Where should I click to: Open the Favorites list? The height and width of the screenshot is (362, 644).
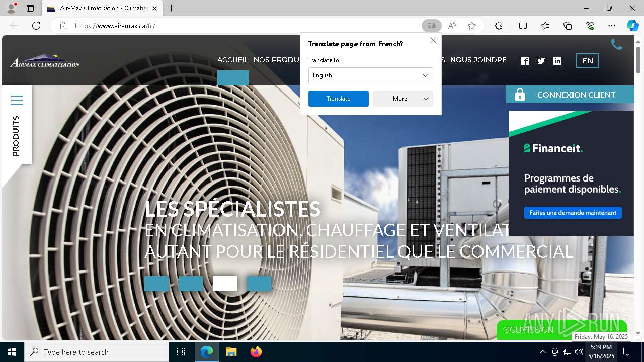(545, 26)
